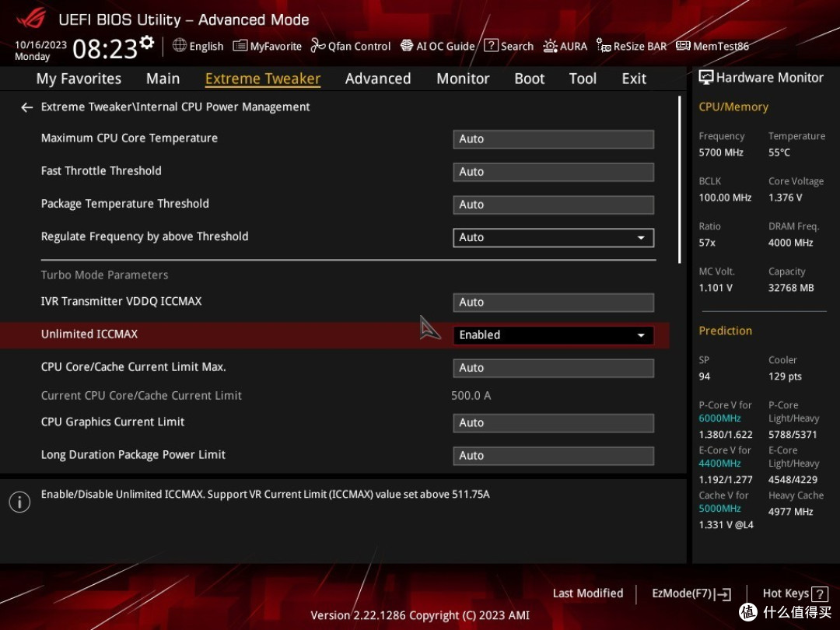Switch to Advanced tab
The height and width of the screenshot is (630, 840).
coord(378,79)
